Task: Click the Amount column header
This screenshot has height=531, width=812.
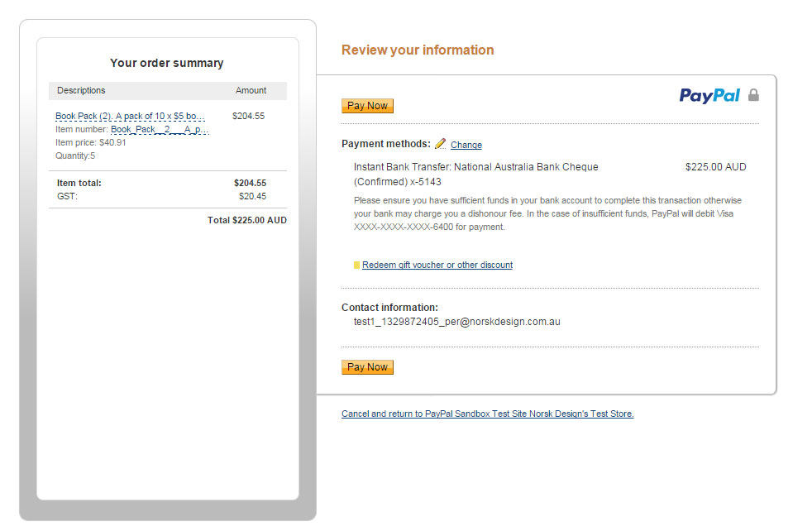Action: (251, 91)
